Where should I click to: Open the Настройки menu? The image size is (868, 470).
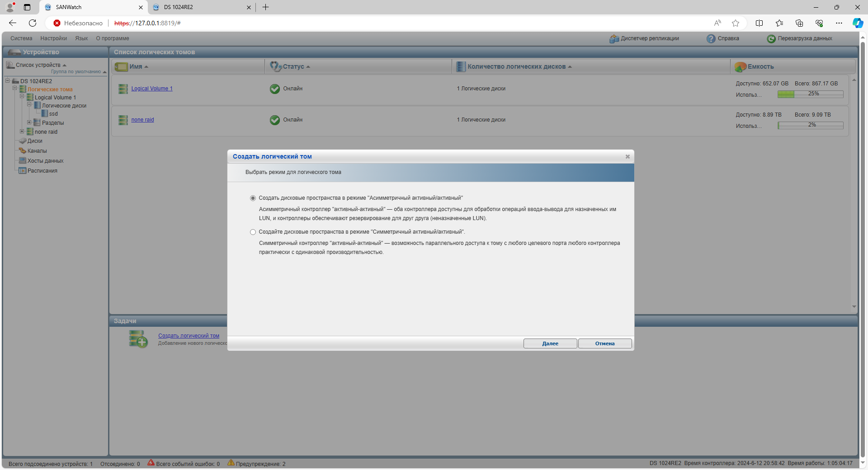point(53,38)
